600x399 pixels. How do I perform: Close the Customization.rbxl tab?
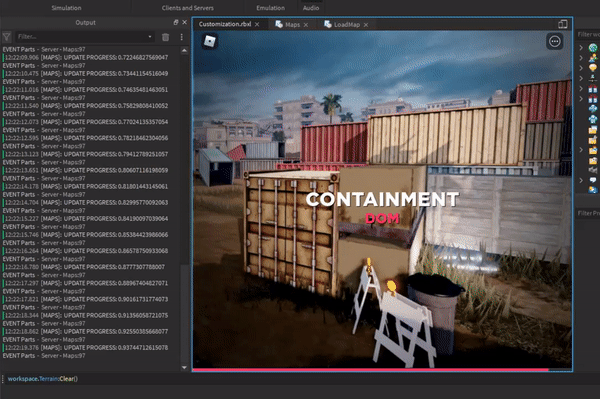(x=257, y=24)
